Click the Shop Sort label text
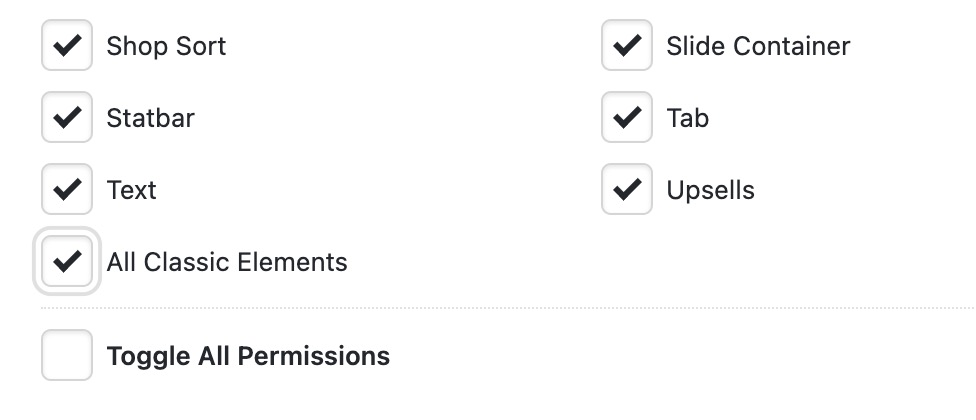The width and height of the screenshot is (976, 420). click(166, 46)
